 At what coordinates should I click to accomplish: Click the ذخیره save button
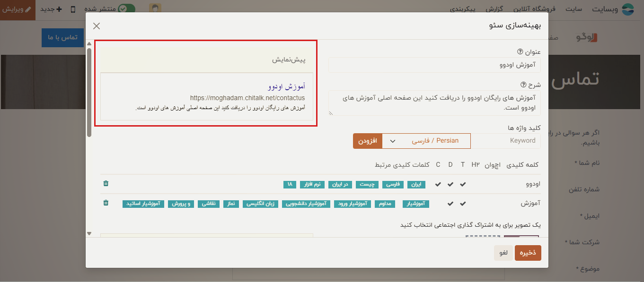(528, 253)
